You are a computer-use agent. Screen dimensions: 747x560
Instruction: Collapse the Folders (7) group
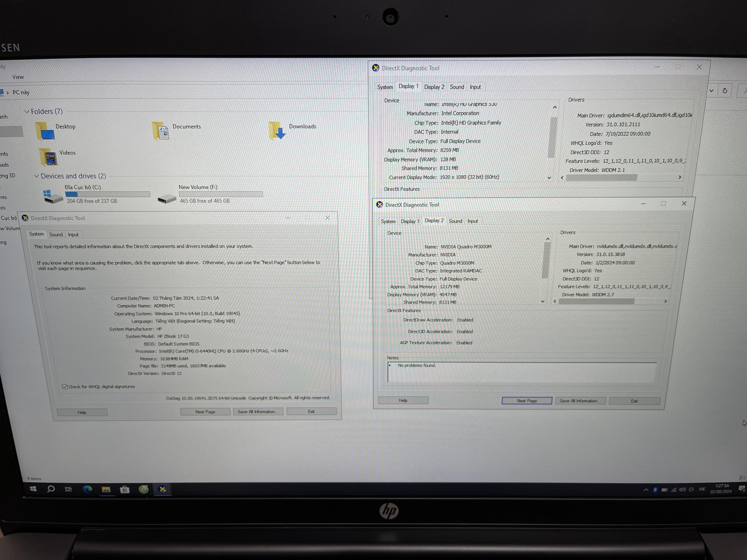click(27, 111)
